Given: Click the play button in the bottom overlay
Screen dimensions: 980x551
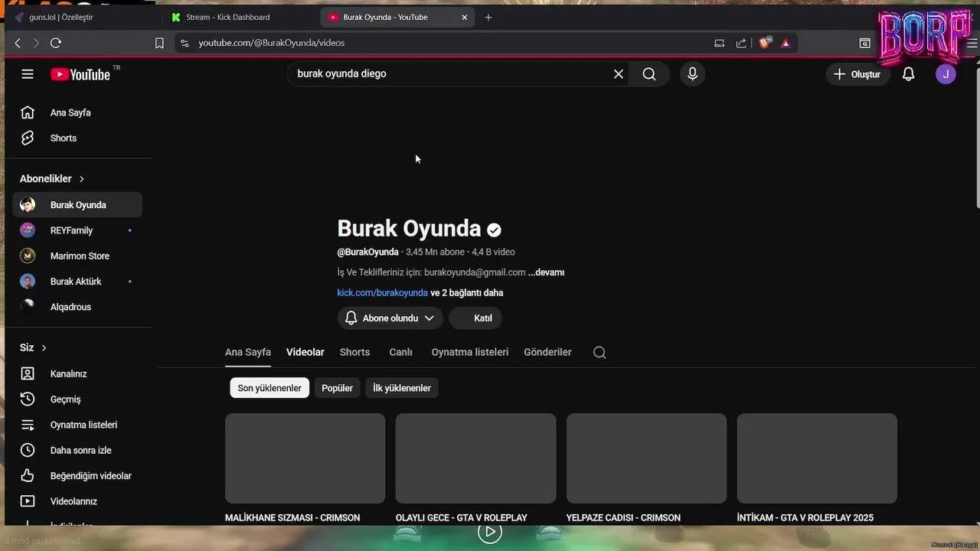Looking at the screenshot, I should click(489, 532).
